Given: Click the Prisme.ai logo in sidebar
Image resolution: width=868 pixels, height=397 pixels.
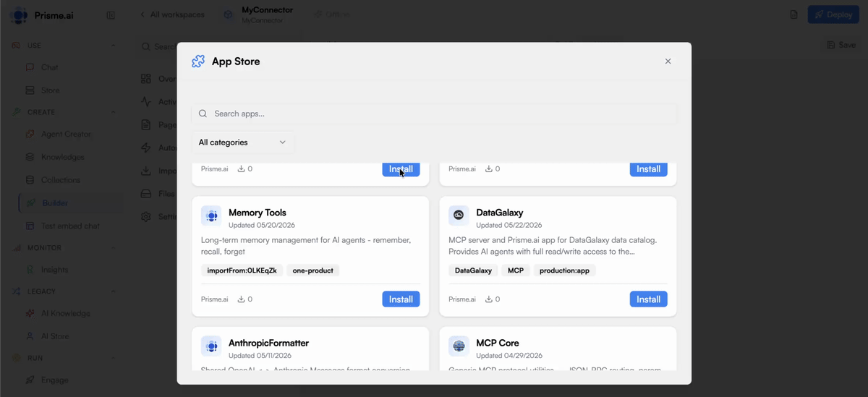Looking at the screenshot, I should [19, 15].
